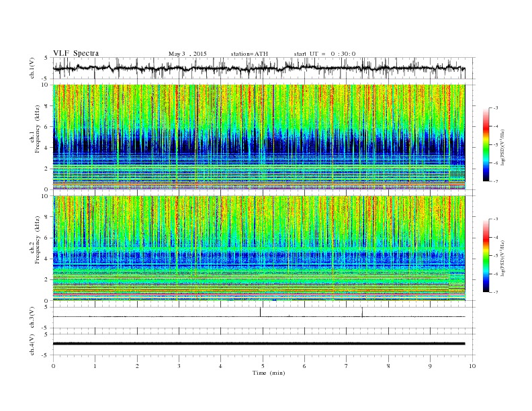Select the ch.2 "Frequency (kHz)" axis label
This screenshot has height=411, width=532.
(x=38, y=240)
